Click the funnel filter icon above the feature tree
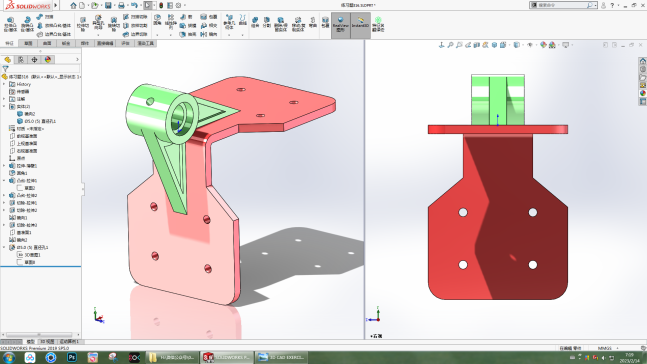647x364 pixels. [5, 69]
